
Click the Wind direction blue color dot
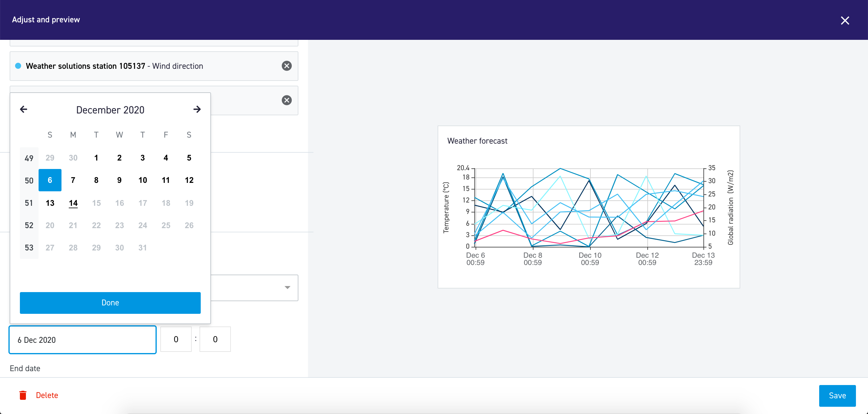tap(18, 66)
